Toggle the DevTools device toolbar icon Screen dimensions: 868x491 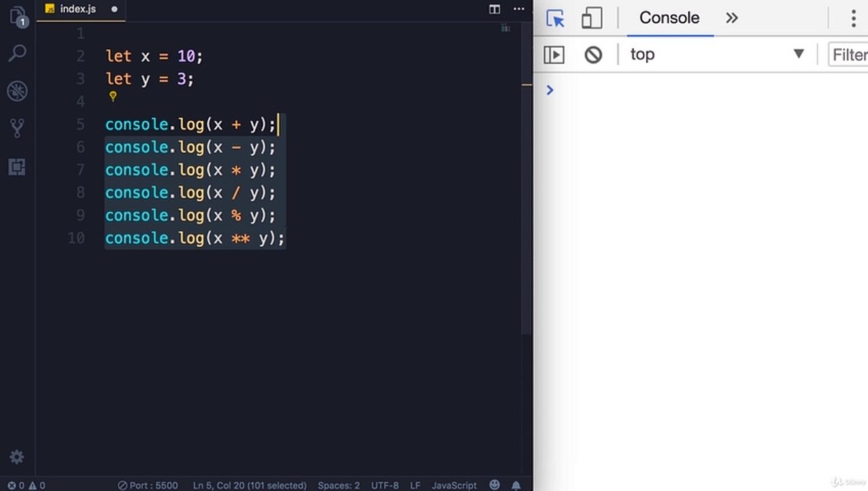pos(592,18)
